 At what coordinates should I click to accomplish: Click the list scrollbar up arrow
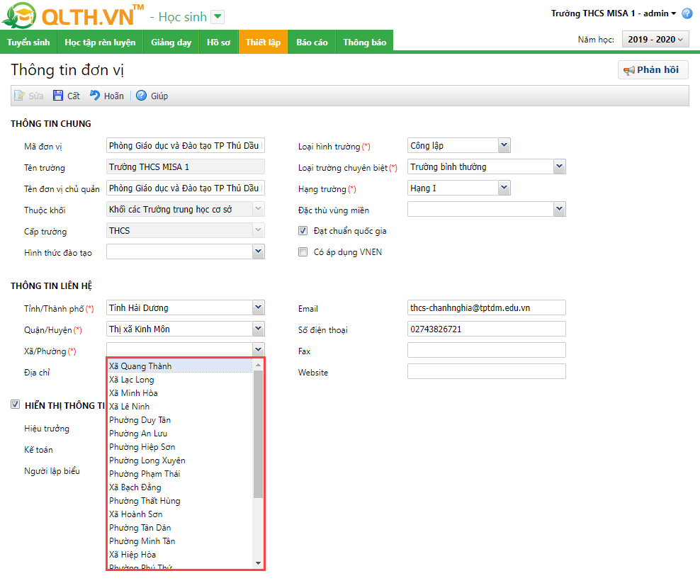tap(258, 365)
